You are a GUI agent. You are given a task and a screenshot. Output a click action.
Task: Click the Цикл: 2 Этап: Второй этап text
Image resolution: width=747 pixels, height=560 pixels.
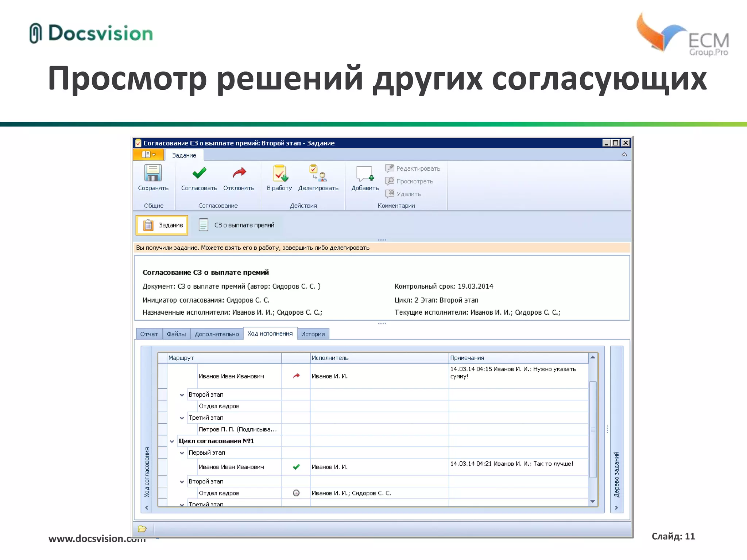[437, 300]
